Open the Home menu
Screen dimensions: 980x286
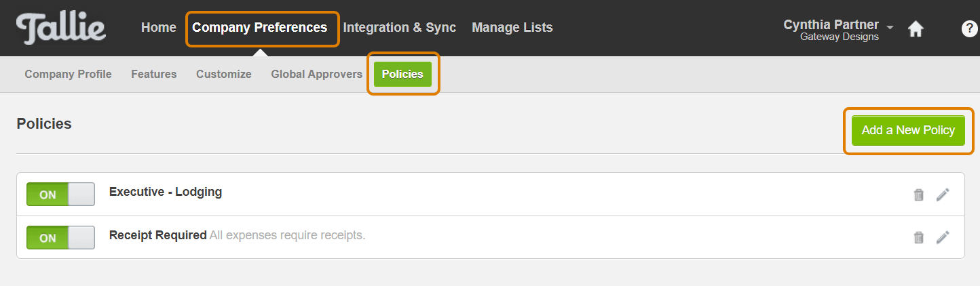159,28
